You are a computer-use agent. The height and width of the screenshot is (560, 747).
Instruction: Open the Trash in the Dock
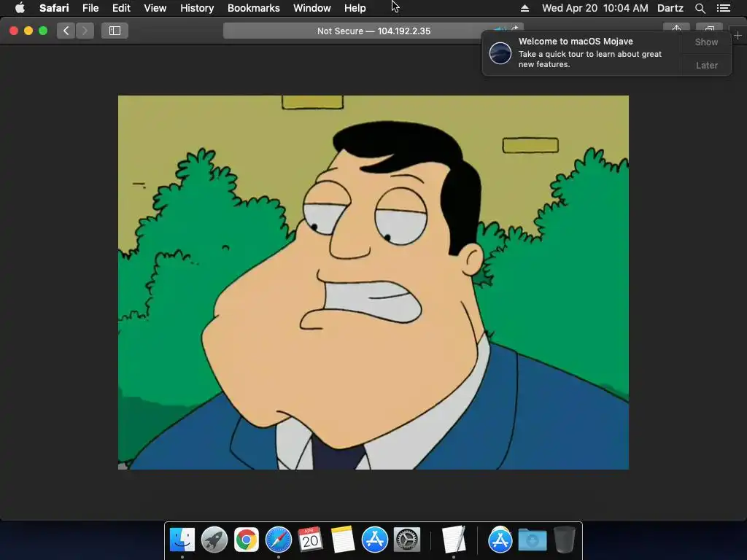point(564,540)
